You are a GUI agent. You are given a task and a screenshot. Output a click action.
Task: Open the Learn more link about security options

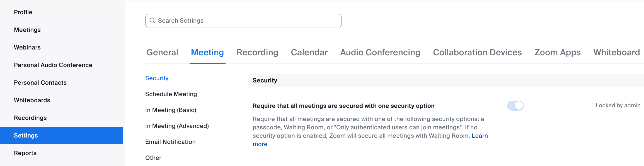point(480,136)
